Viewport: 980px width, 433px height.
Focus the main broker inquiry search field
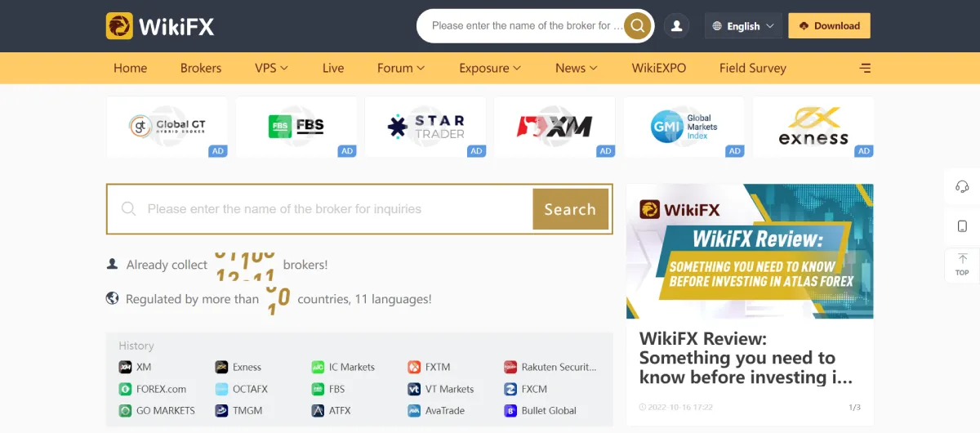pyautogui.click(x=320, y=209)
